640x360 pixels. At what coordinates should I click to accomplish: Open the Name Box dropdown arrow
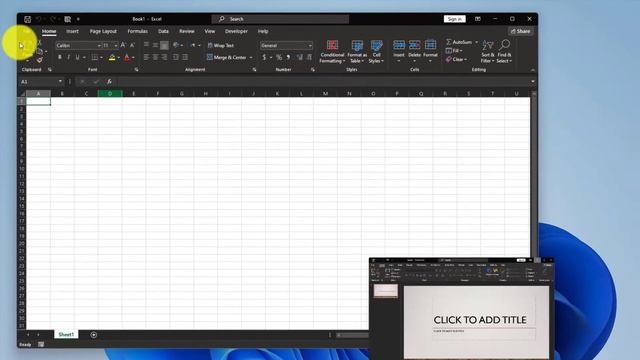pyautogui.click(x=60, y=82)
